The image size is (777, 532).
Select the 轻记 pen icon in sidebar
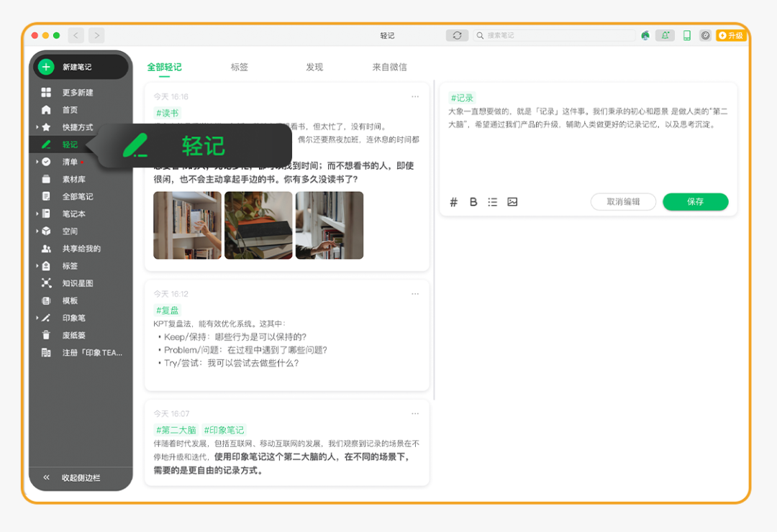46,145
